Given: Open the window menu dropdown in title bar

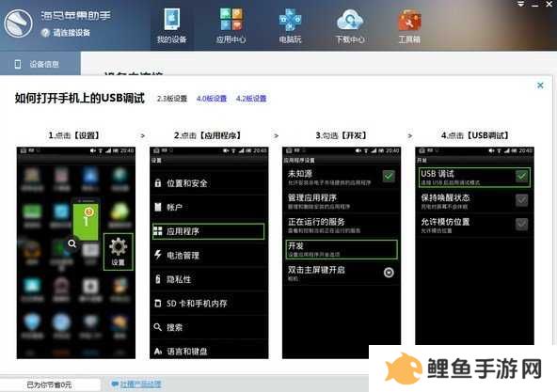Looking at the screenshot, I should point(521,4).
